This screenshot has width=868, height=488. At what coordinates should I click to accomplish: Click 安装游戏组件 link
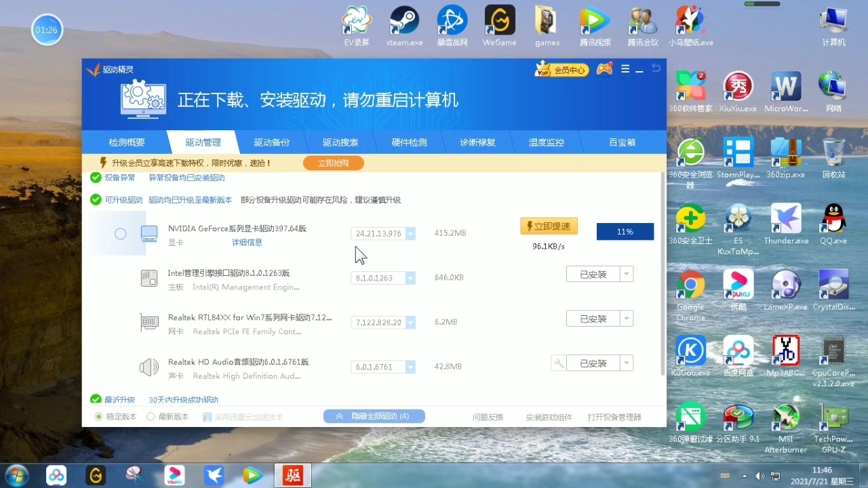(549, 417)
